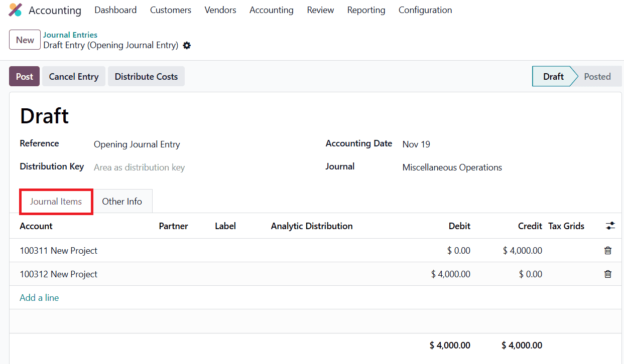Open the Reporting menu
Viewport: 624px width, 364px height.
366,10
